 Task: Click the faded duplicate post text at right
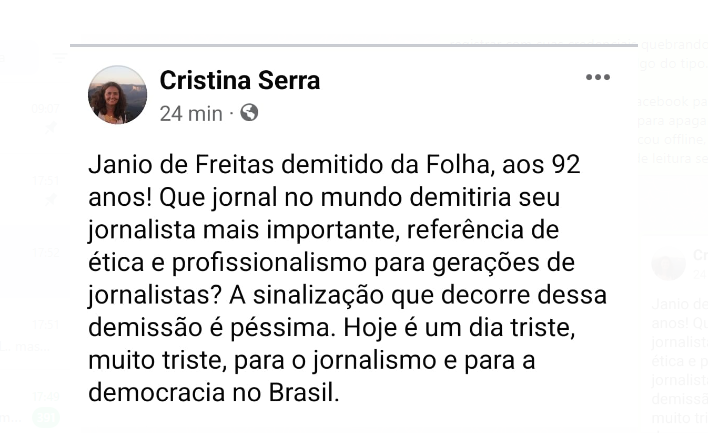[680, 363]
